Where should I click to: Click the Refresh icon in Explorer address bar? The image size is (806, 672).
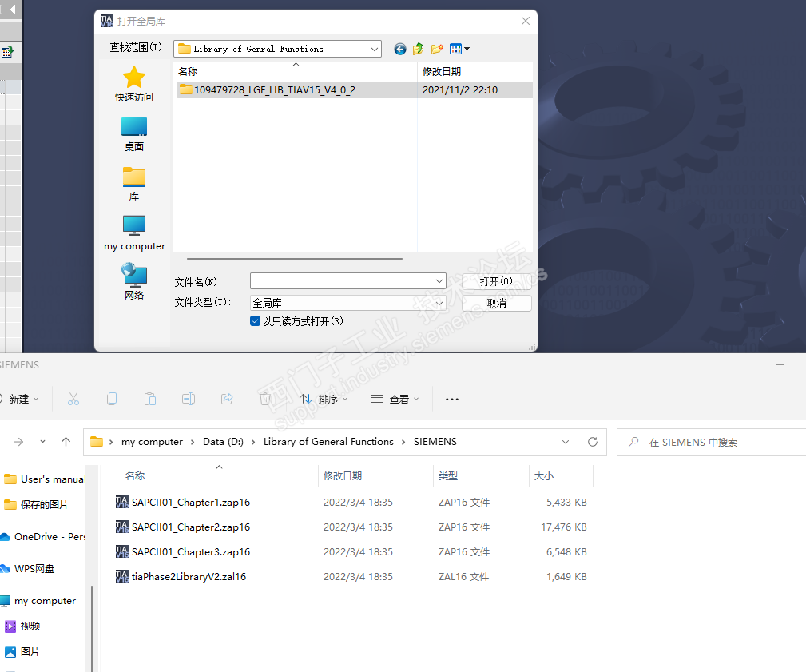pyautogui.click(x=593, y=442)
